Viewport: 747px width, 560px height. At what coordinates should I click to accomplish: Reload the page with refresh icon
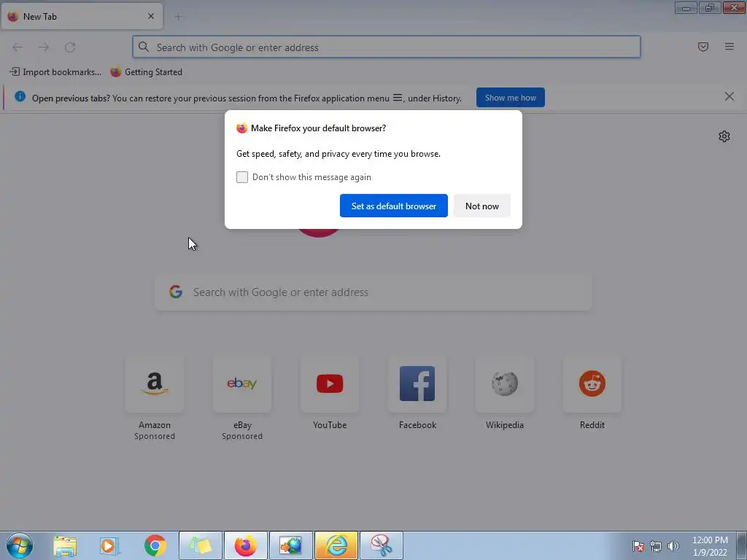pos(70,47)
